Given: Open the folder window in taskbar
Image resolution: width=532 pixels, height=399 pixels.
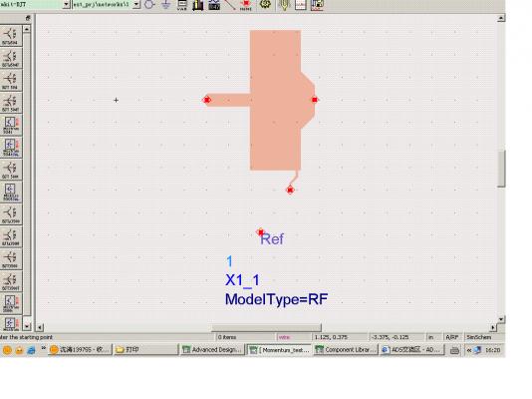Looking at the screenshot, I should (145, 349).
